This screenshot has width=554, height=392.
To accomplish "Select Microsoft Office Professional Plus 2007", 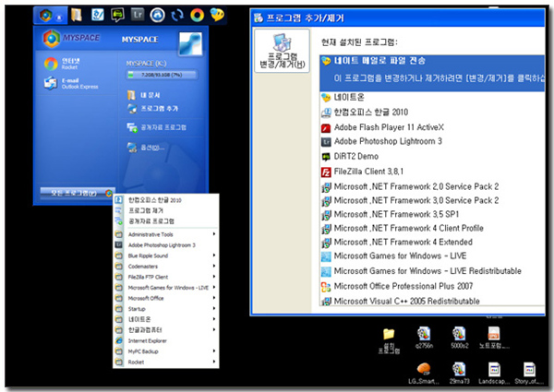I will [x=432, y=286].
